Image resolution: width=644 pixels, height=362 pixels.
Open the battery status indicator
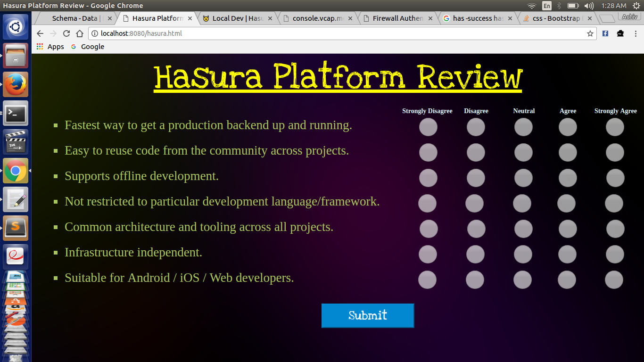tap(573, 6)
